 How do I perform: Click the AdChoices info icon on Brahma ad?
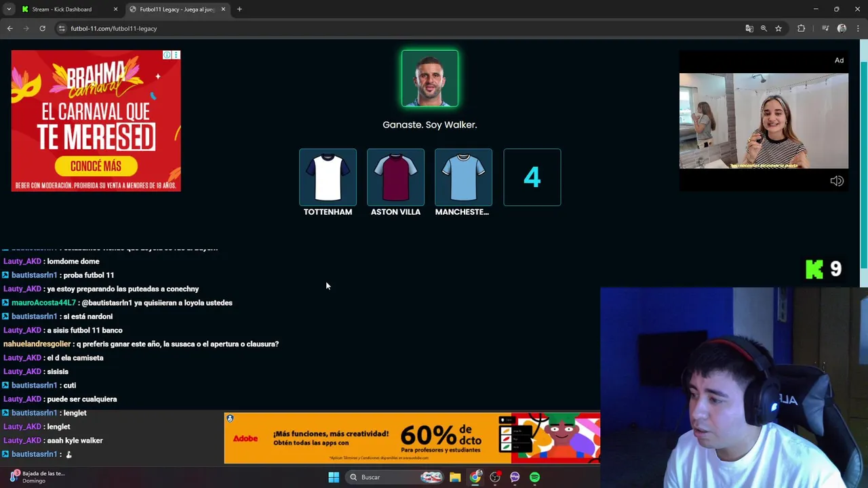pos(167,55)
